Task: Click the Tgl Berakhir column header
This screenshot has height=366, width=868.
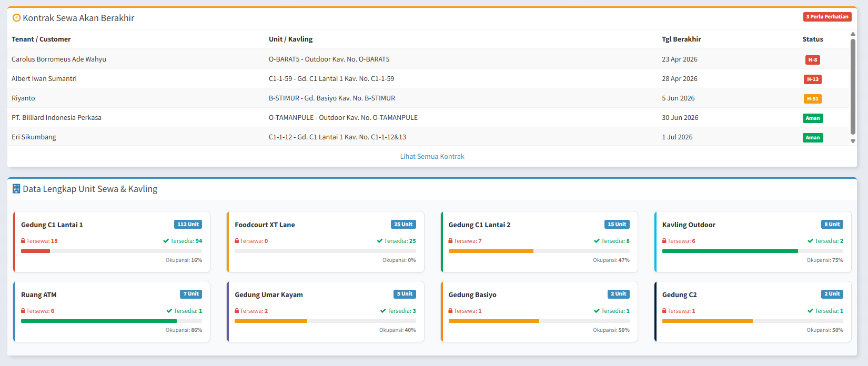Action: coord(681,39)
